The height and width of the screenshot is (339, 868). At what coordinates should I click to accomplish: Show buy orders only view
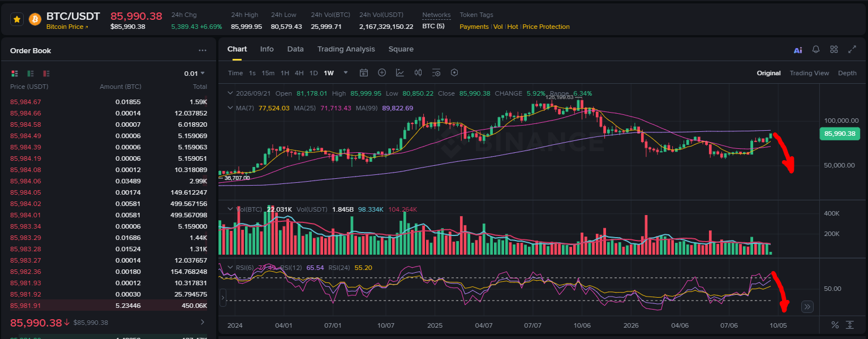31,74
